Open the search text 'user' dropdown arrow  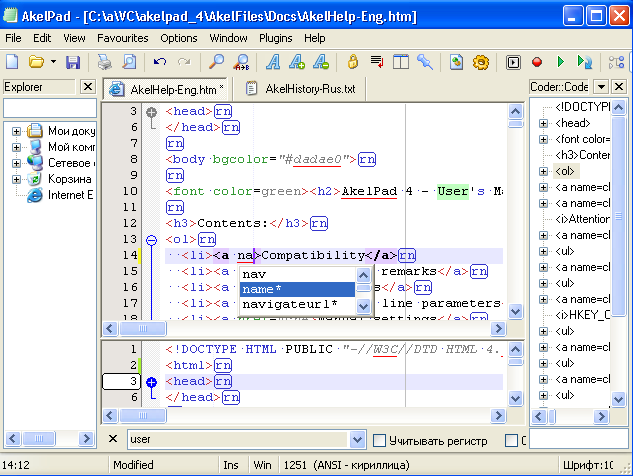(x=357, y=439)
